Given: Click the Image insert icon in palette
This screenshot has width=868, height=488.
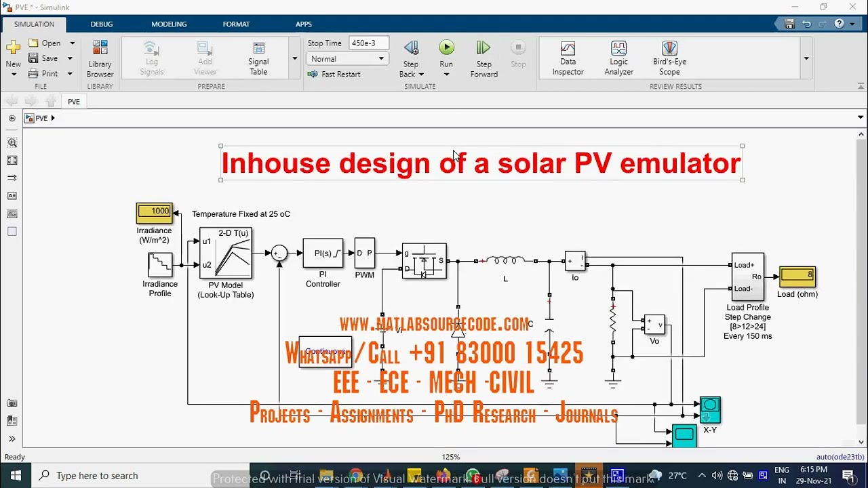Looking at the screenshot, I should [x=12, y=213].
